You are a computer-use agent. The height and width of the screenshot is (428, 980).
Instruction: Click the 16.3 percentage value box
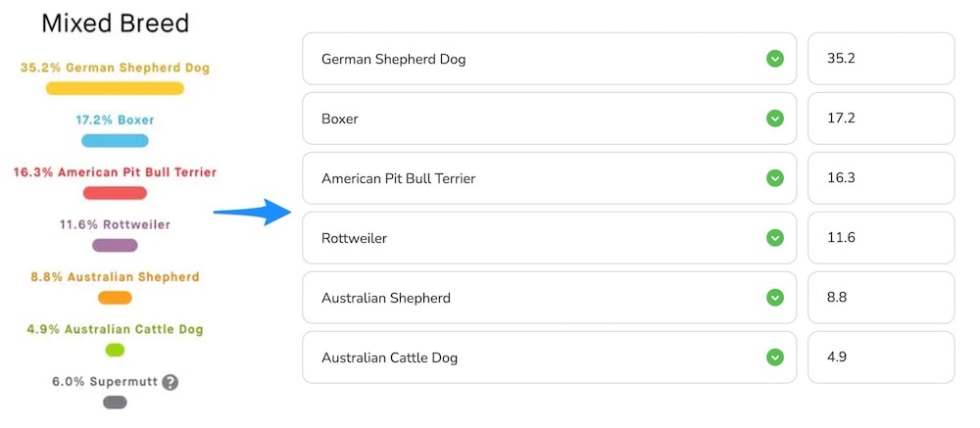tap(881, 178)
